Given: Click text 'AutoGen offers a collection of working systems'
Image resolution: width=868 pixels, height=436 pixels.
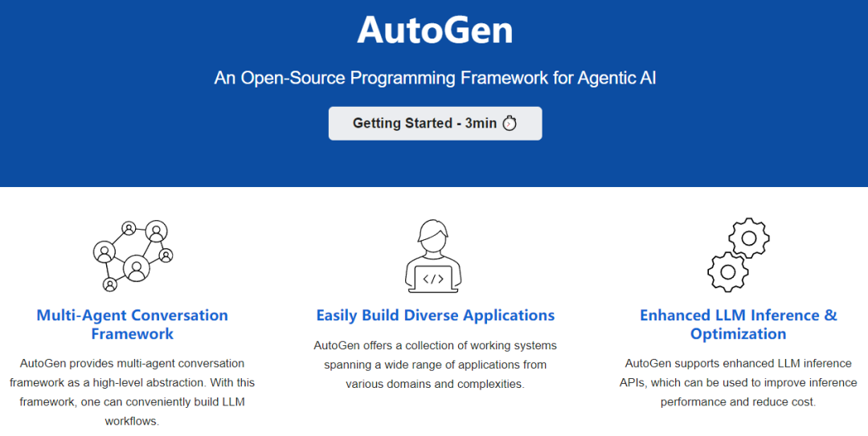Looking at the screenshot, I should pos(435,345).
